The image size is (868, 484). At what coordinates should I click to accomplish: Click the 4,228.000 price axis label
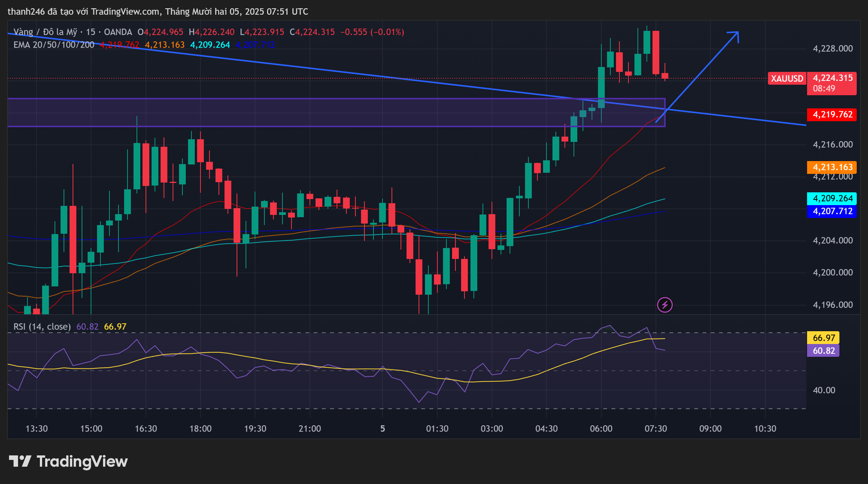coord(833,49)
